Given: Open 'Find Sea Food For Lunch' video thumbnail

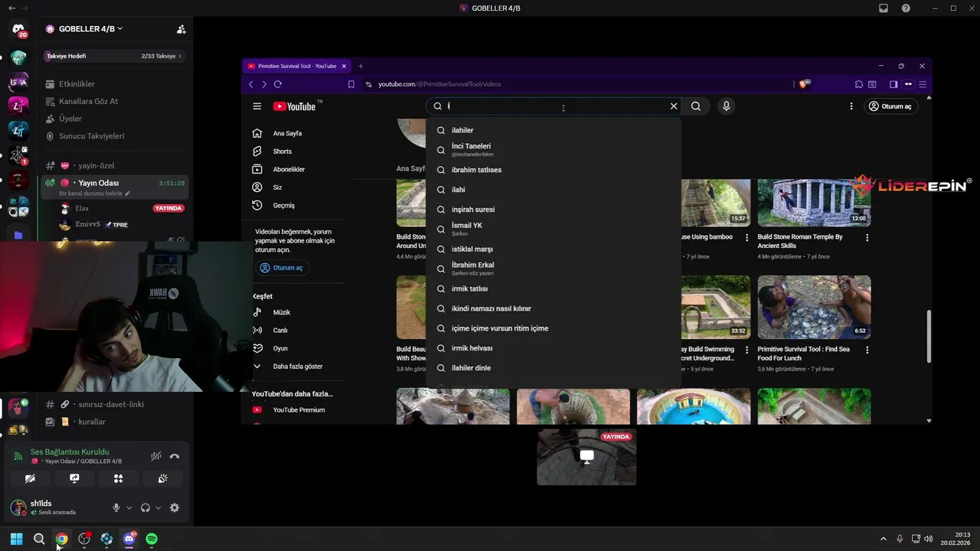Looking at the screenshot, I should point(814,307).
